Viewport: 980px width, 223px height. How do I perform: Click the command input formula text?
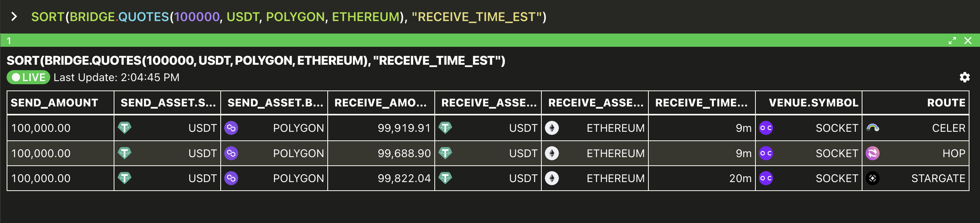pos(289,17)
